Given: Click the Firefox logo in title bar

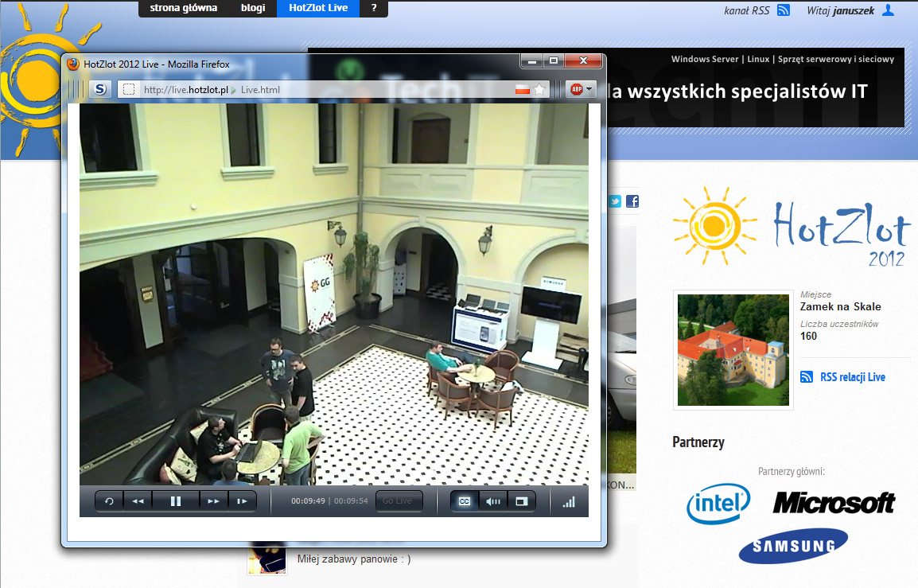Looking at the screenshot, I should [73, 64].
